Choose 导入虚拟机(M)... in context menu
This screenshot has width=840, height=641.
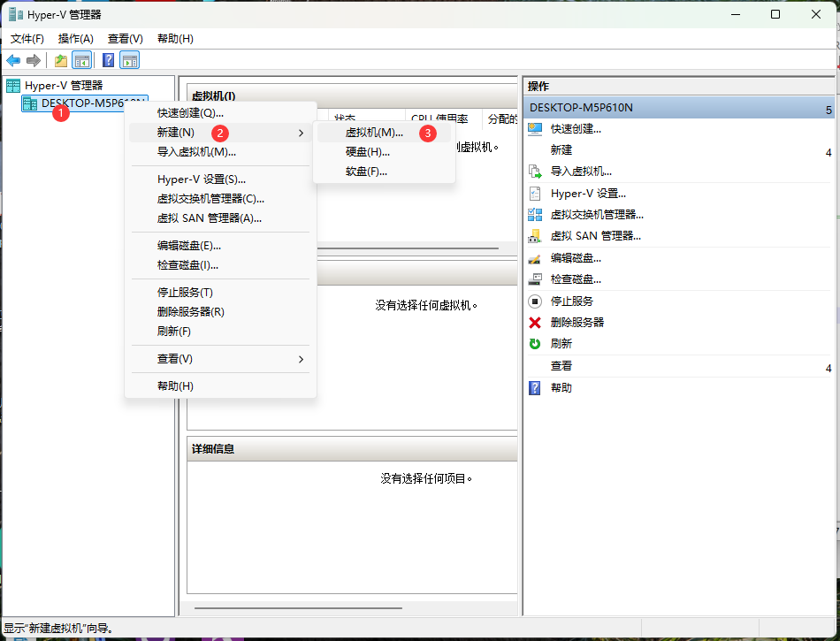tap(220, 152)
